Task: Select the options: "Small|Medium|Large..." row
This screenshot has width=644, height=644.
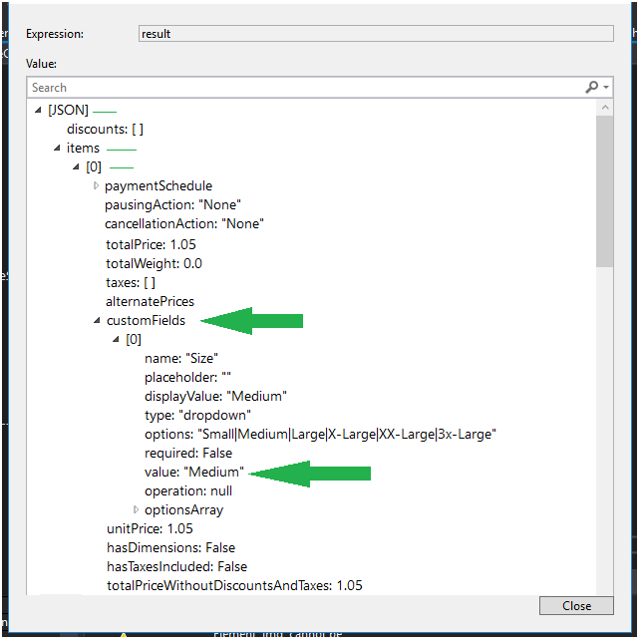Action: point(320,434)
